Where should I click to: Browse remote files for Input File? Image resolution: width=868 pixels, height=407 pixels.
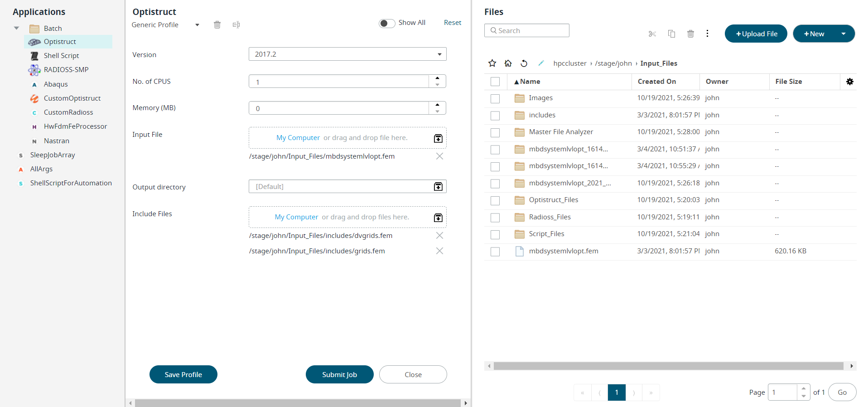click(438, 138)
